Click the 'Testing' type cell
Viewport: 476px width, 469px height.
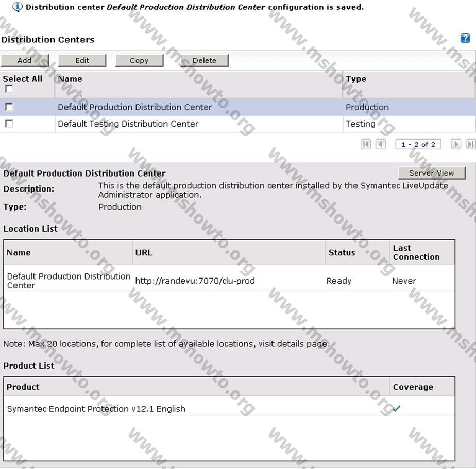point(361,124)
